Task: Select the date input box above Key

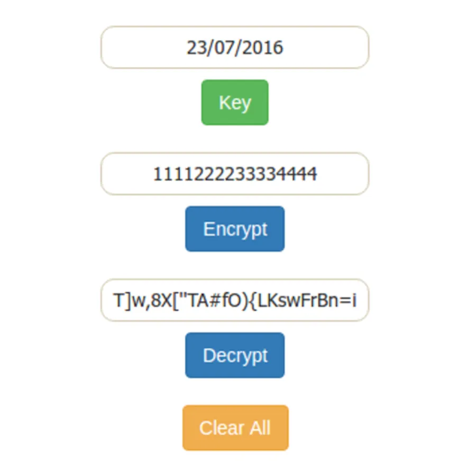Action: (235, 48)
